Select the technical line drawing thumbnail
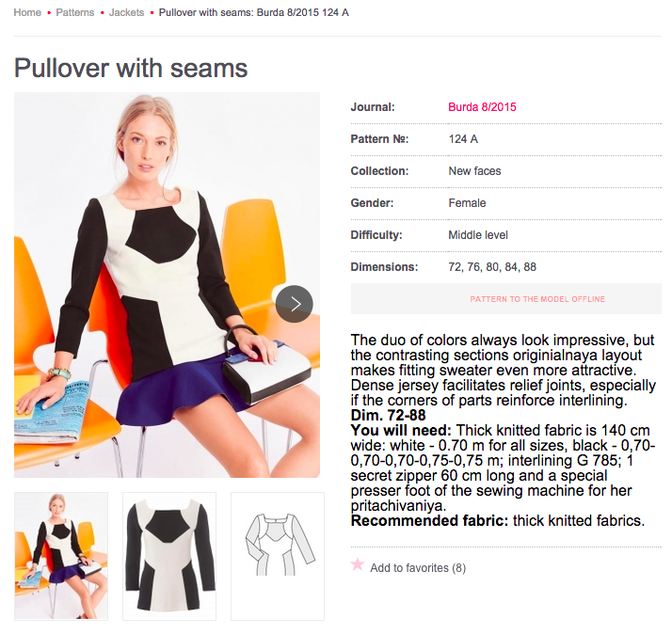This screenshot has width=672, height=634. [x=278, y=556]
